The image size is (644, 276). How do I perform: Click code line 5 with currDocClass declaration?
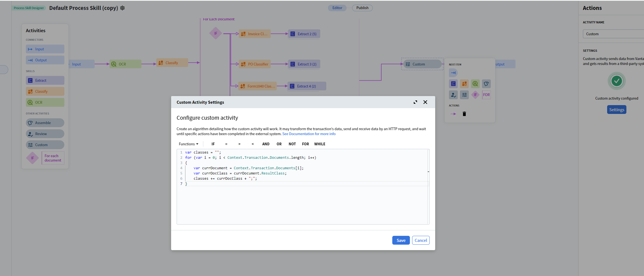pos(240,173)
